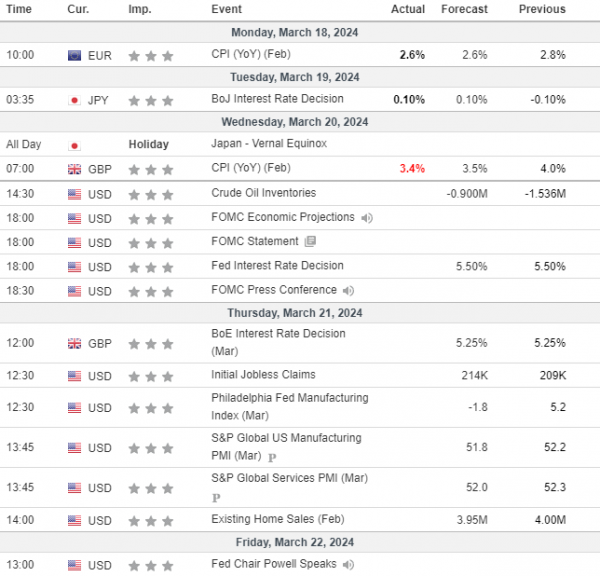Click the Previous column header

542,9
